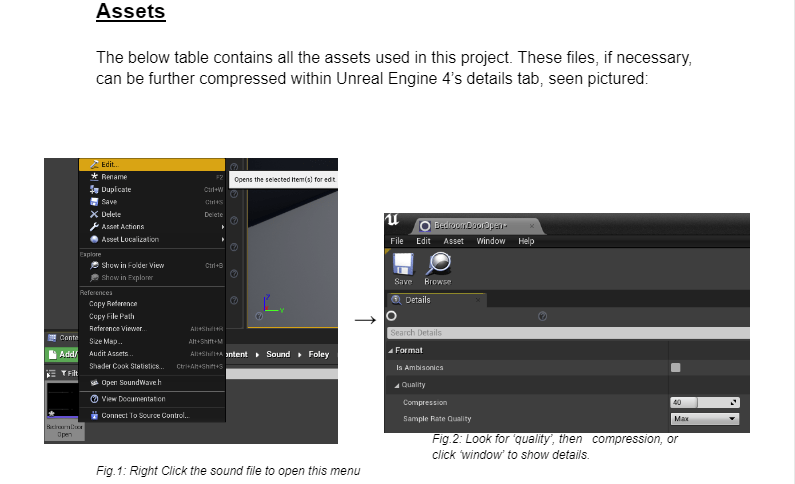Click the Save disk icon in toolbar
The width and height of the screenshot is (795, 484).
(x=402, y=264)
